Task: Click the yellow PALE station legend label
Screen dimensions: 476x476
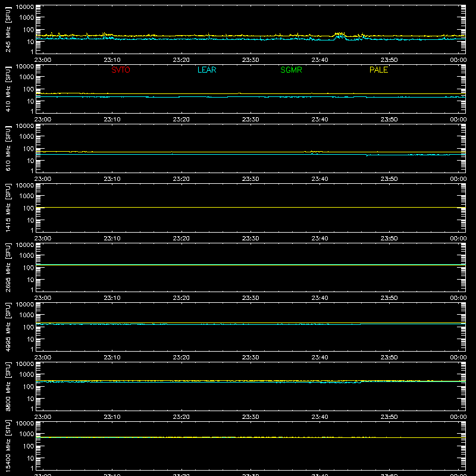Action: tap(378, 70)
